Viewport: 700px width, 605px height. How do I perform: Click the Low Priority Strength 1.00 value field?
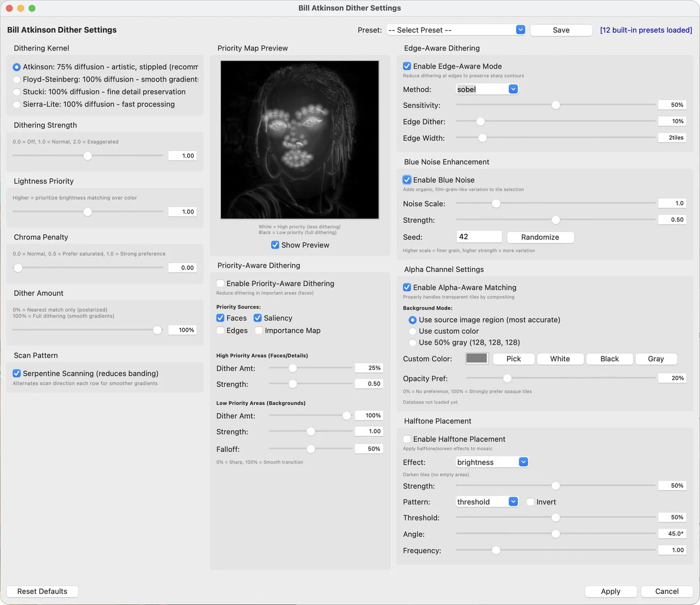point(369,431)
